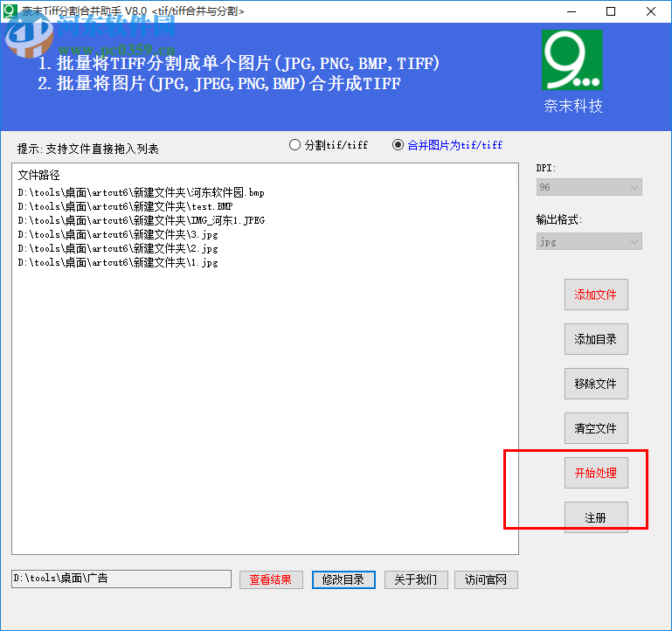Screen dimensions: 672x631
Task: Click the 清空文件 button
Action: (596, 428)
